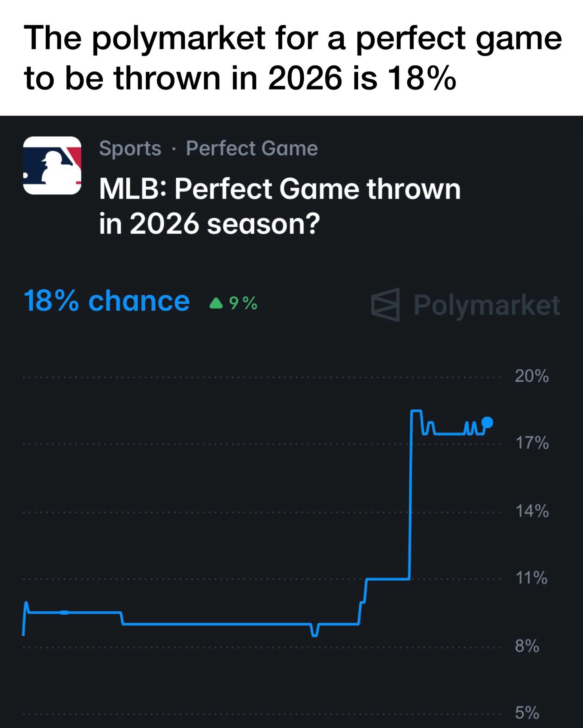Open the Sports category breadcrumb

pos(130,148)
